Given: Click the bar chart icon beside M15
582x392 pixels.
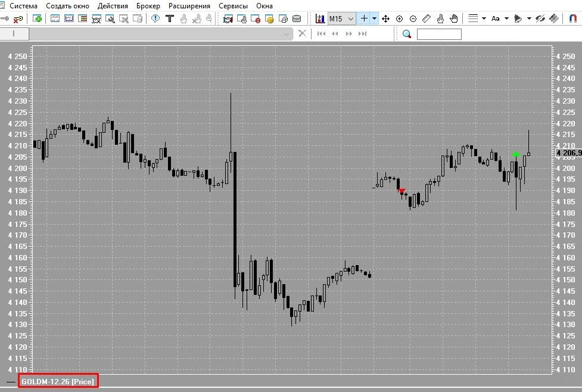Looking at the screenshot, I should click(320, 18).
